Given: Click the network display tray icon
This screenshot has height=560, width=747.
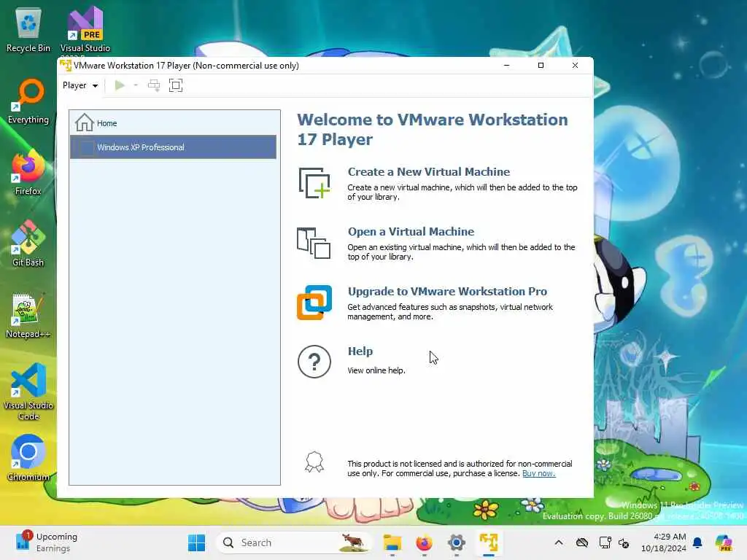Looking at the screenshot, I should tap(605, 542).
